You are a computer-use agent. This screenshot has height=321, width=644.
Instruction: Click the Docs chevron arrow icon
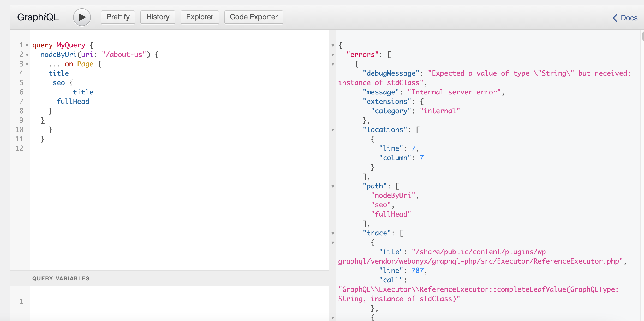tap(615, 18)
